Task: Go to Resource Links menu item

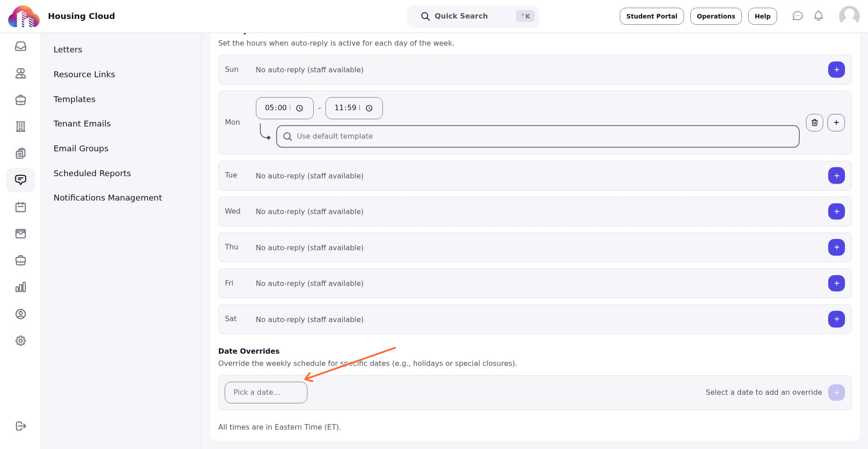Action: click(84, 75)
